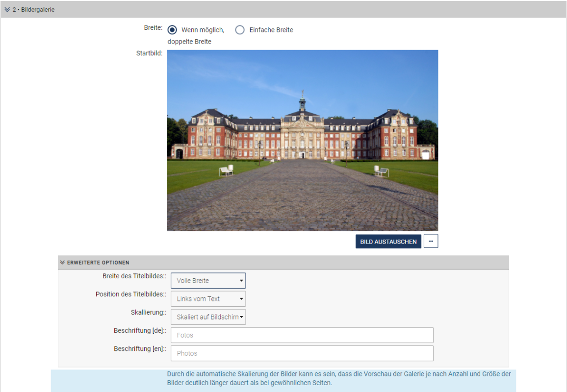Click the 'Einfache Breite' label text
The height and width of the screenshot is (392, 567).
271,30
